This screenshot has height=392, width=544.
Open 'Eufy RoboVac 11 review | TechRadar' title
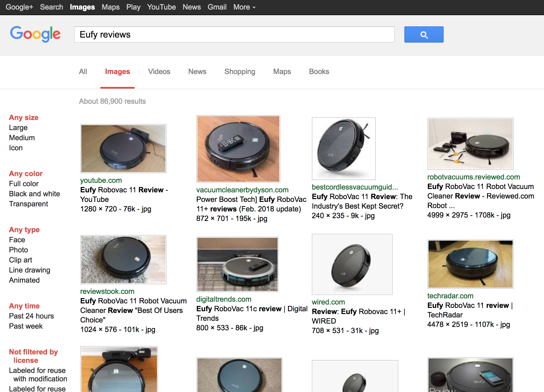pos(470,310)
